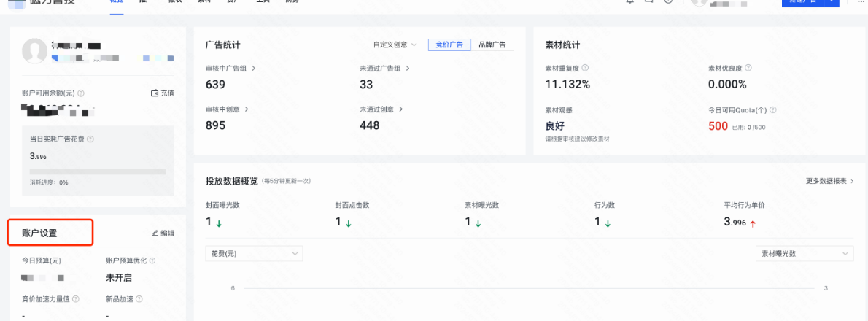Expand 审核中创意 via its arrow
Viewport: 868px width, 321px height.
tap(247, 109)
